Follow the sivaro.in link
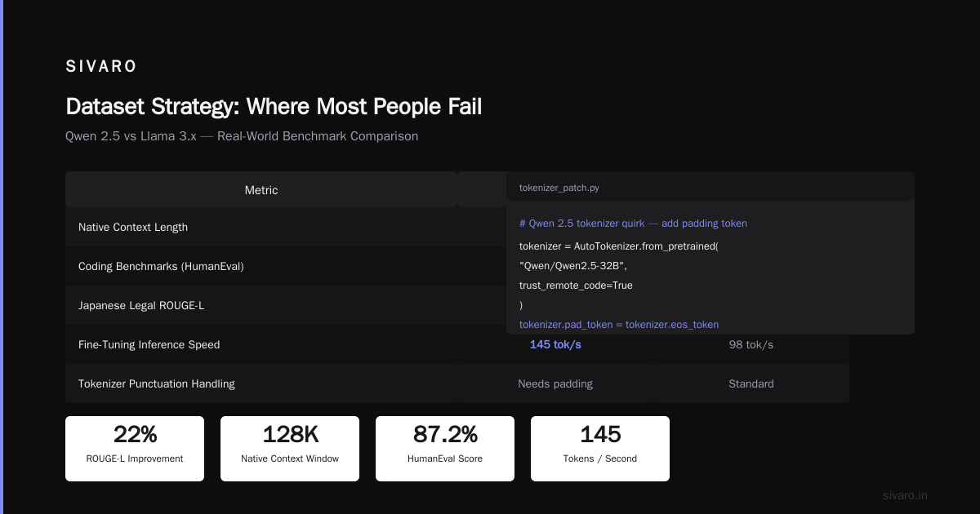Viewport: 980px width, 514px height. pyautogui.click(x=905, y=495)
